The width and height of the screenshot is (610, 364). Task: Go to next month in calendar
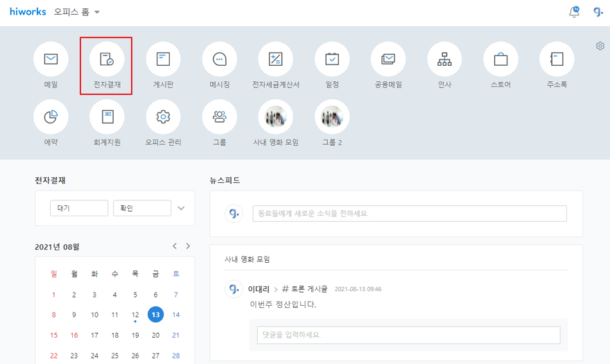pos(188,246)
